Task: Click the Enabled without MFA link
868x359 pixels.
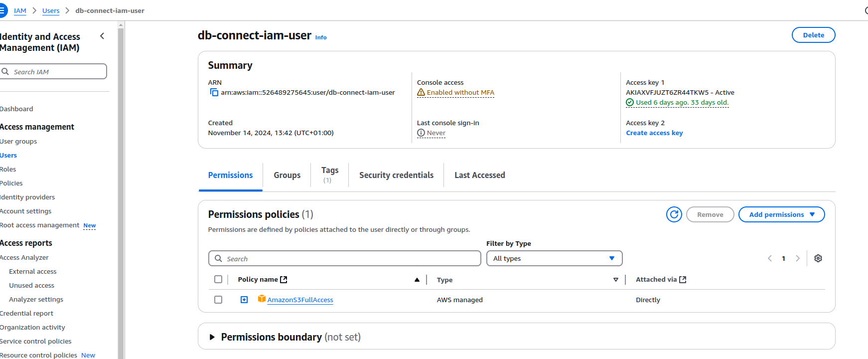Action: [460, 92]
